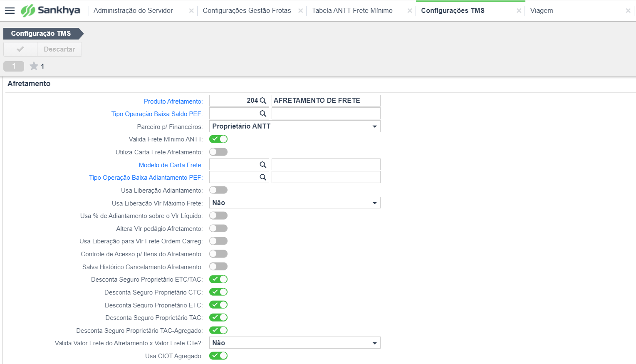Close the Viagem tab

click(x=628, y=11)
